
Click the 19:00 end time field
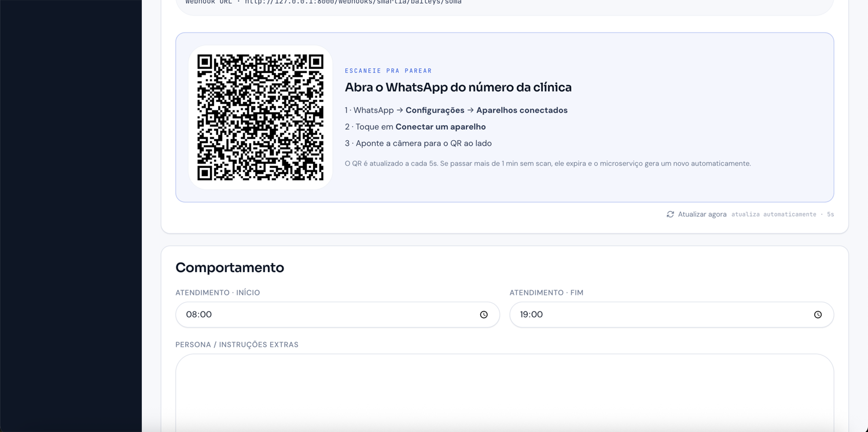[x=671, y=314]
